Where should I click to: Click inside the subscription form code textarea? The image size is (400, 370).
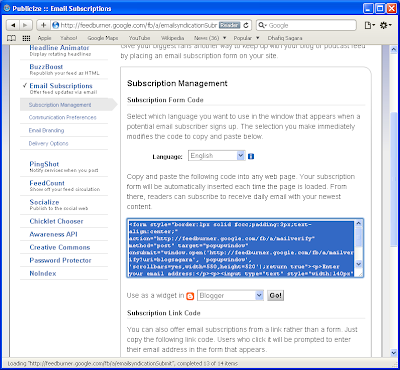tap(241, 248)
